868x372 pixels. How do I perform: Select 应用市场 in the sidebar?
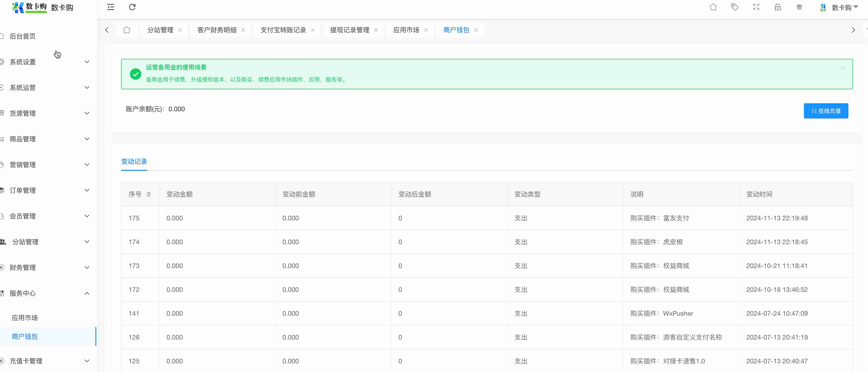click(25, 318)
